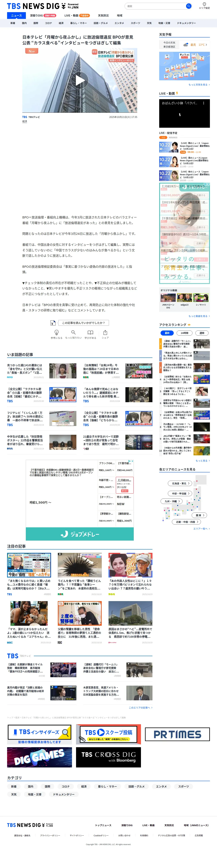Open the 最高 13℃ weather chevron
Image resolution: width=217 pixels, height=868 pixels.
point(206,45)
